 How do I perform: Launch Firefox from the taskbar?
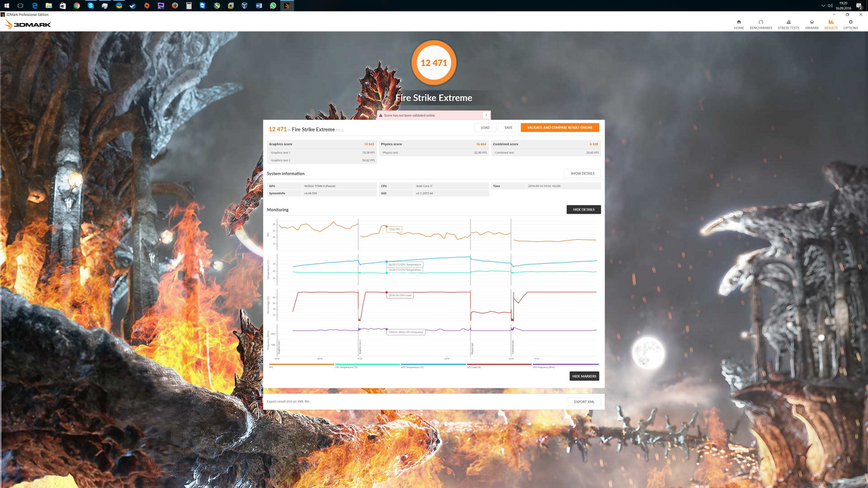coord(175,5)
